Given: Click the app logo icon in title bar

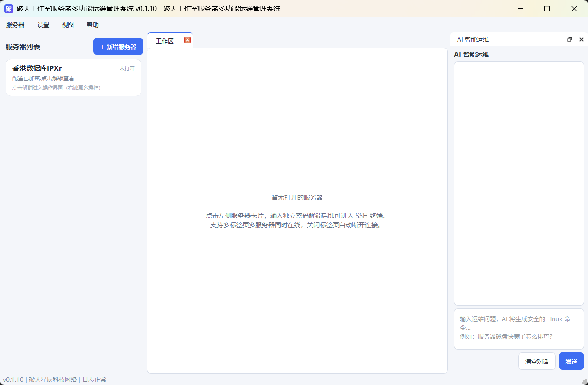Looking at the screenshot, I should click(x=9, y=9).
